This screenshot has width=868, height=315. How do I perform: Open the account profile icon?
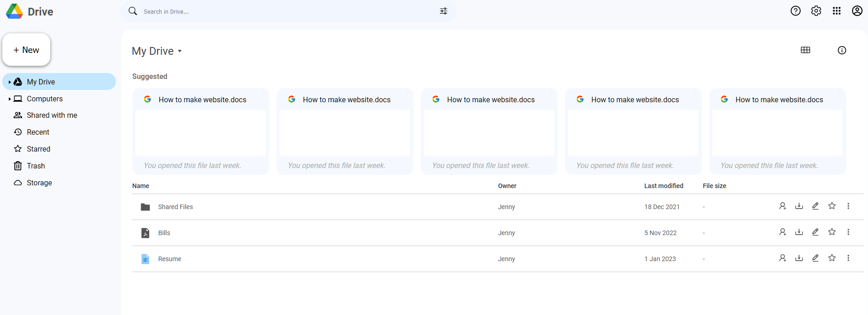(857, 11)
